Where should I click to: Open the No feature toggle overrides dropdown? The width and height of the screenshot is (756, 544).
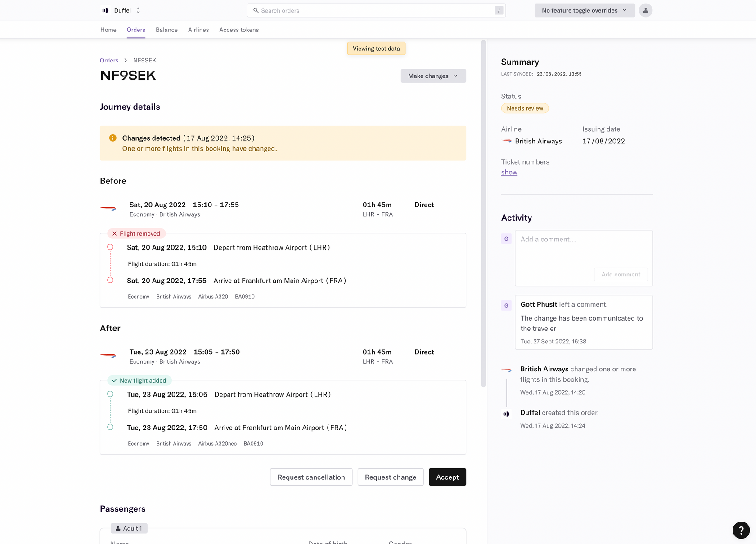[x=585, y=10]
